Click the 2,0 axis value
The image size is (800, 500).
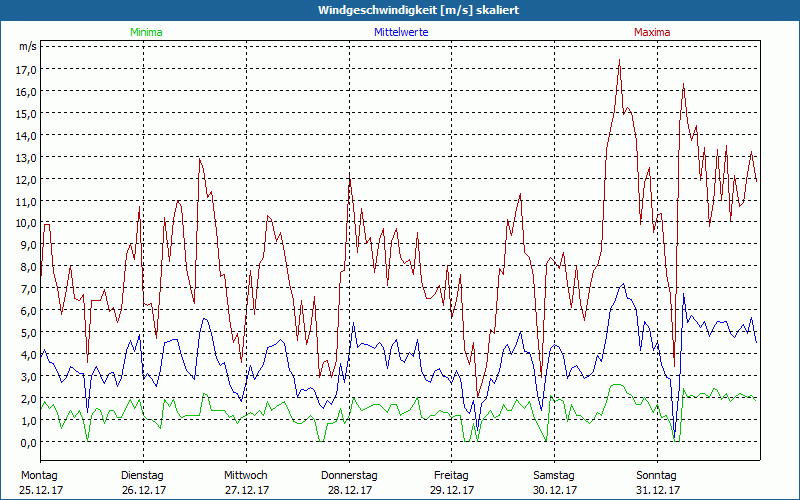click(x=29, y=398)
